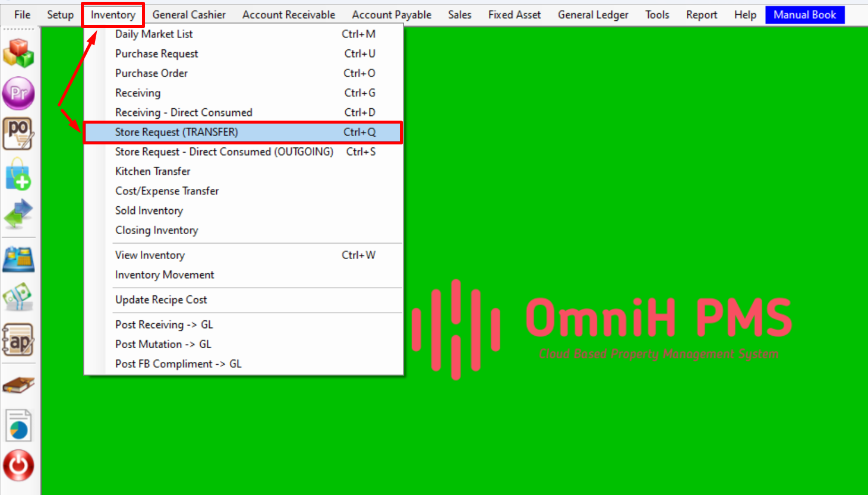Select Closing Inventory menu entry

[x=244, y=230]
